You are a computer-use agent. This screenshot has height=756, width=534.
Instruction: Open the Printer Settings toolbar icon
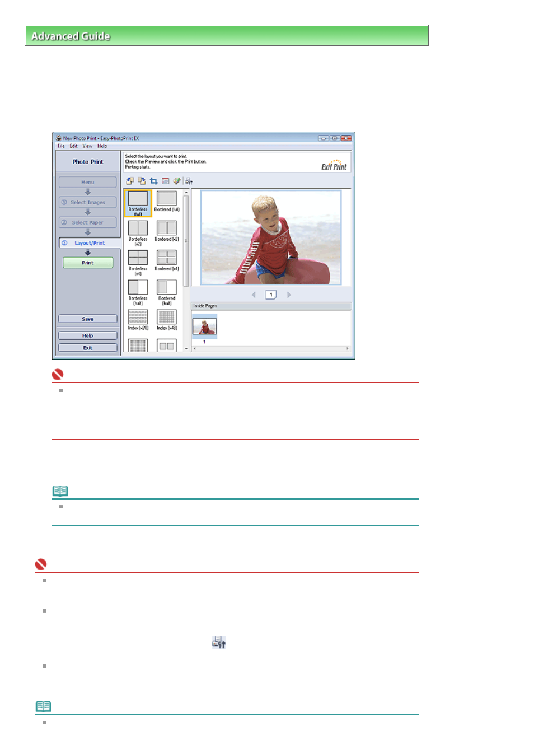189,181
